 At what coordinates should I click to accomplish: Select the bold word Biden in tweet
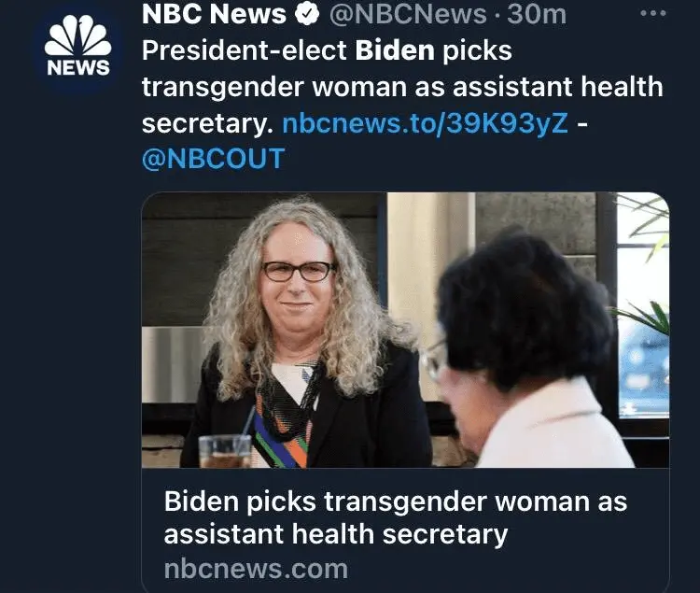tap(395, 50)
